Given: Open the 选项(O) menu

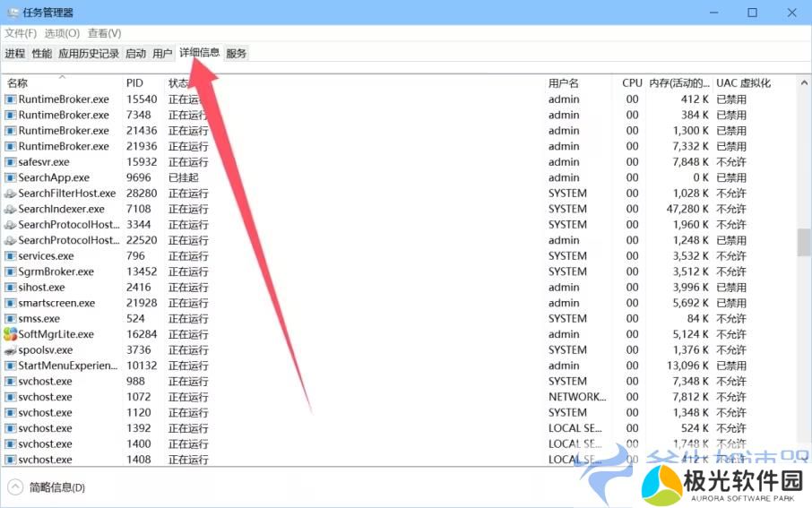Looking at the screenshot, I should coord(62,33).
